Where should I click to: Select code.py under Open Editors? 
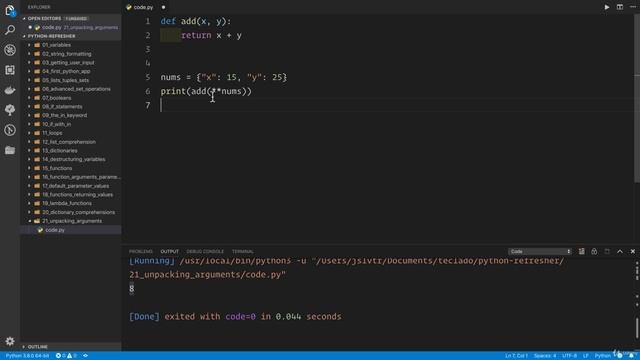71,27
